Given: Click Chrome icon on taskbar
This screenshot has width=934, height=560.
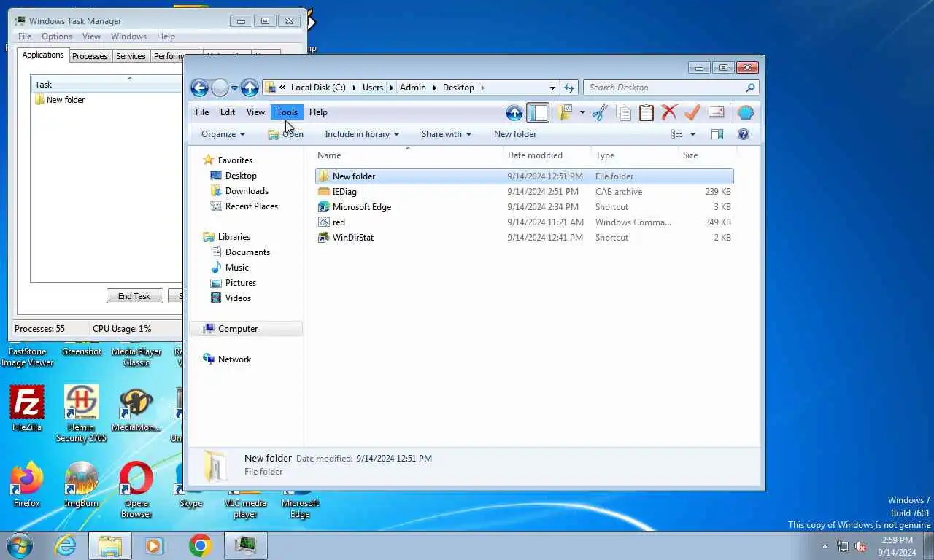Looking at the screenshot, I should coord(200,545).
